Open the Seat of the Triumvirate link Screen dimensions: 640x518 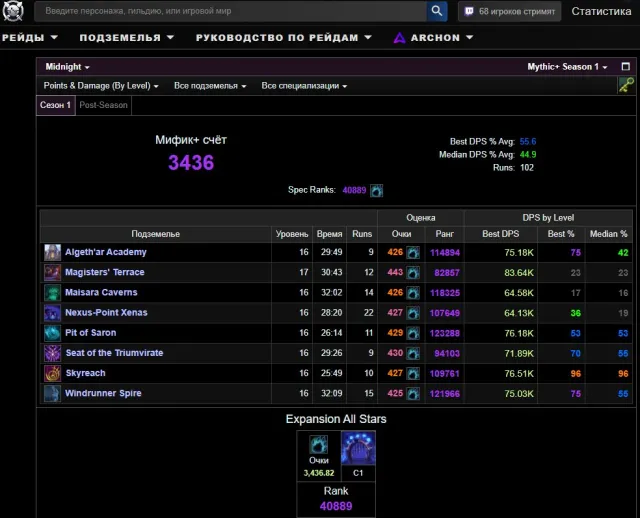click(x=114, y=353)
